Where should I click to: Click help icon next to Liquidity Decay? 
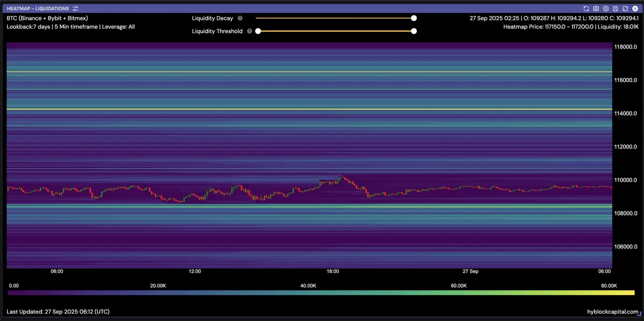(x=240, y=18)
